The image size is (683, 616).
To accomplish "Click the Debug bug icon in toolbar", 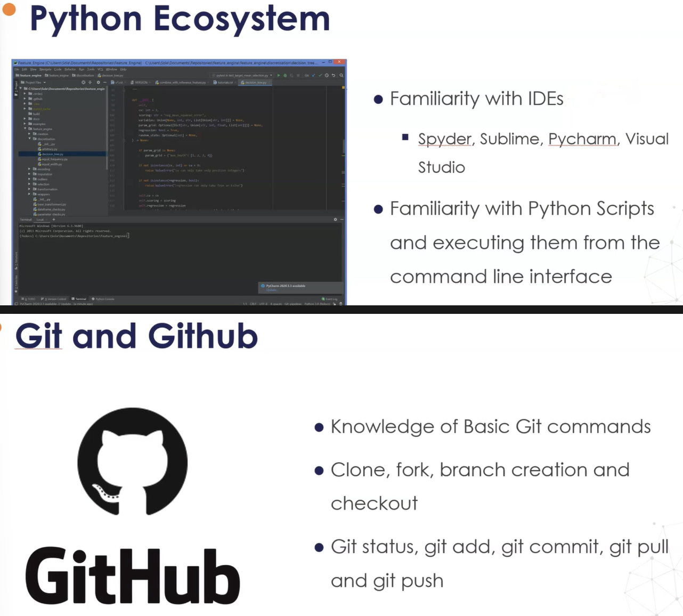I will pos(285,75).
